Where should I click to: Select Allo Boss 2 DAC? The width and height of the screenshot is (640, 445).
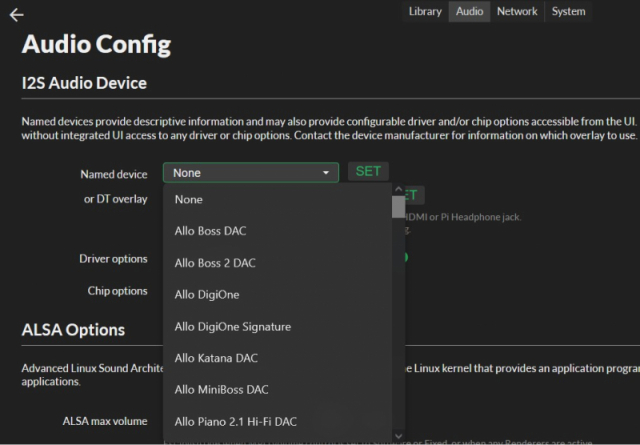point(278,263)
